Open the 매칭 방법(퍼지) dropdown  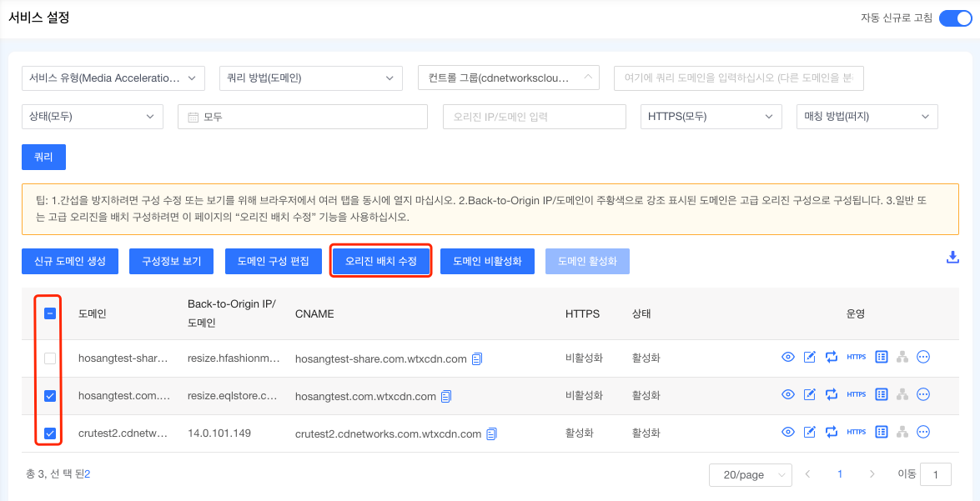[867, 117]
